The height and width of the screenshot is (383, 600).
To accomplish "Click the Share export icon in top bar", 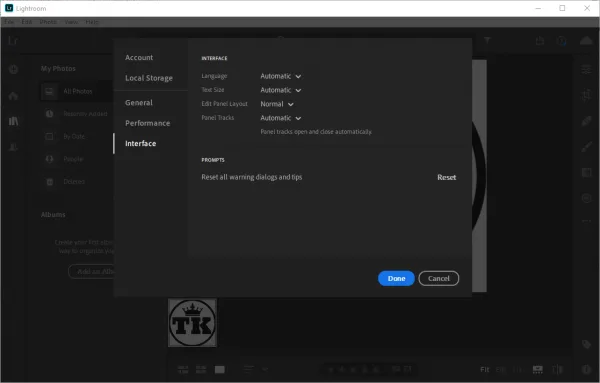I will pos(540,41).
